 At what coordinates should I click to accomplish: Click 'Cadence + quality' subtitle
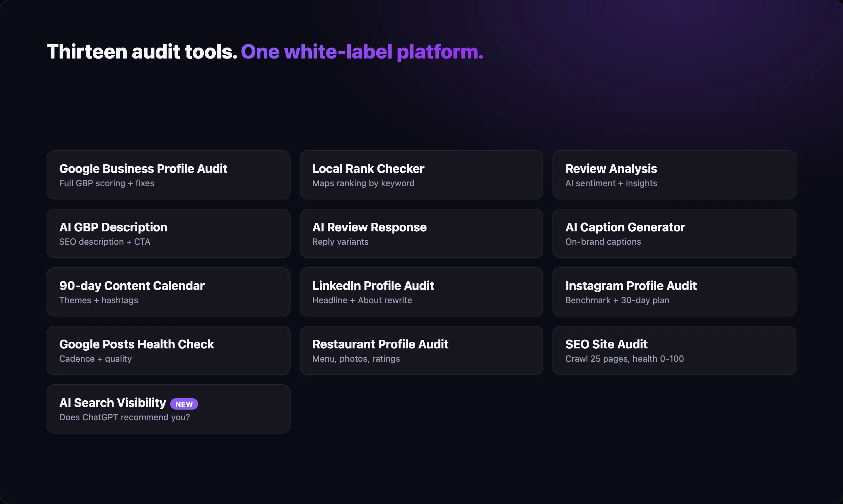95,359
